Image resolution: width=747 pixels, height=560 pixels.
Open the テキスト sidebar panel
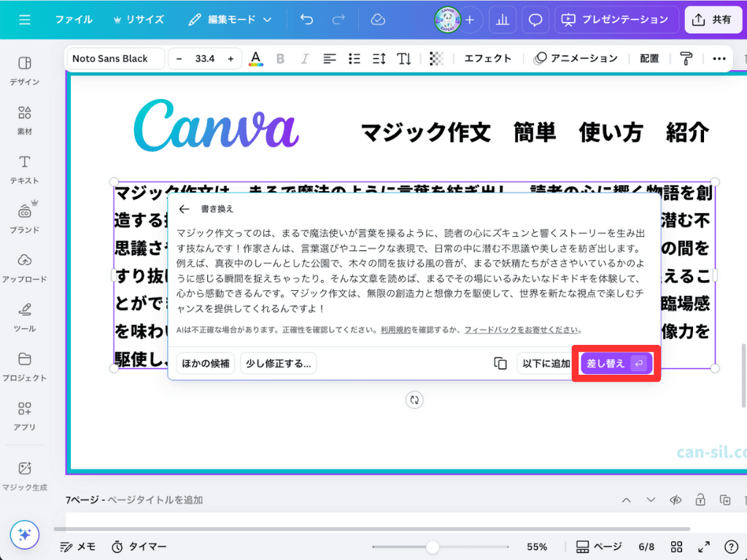25,169
